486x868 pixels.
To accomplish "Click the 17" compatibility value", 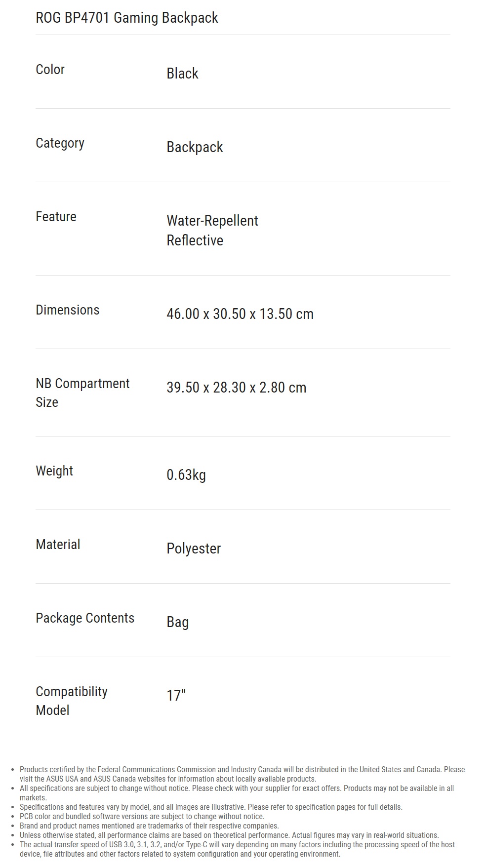I will [175, 696].
